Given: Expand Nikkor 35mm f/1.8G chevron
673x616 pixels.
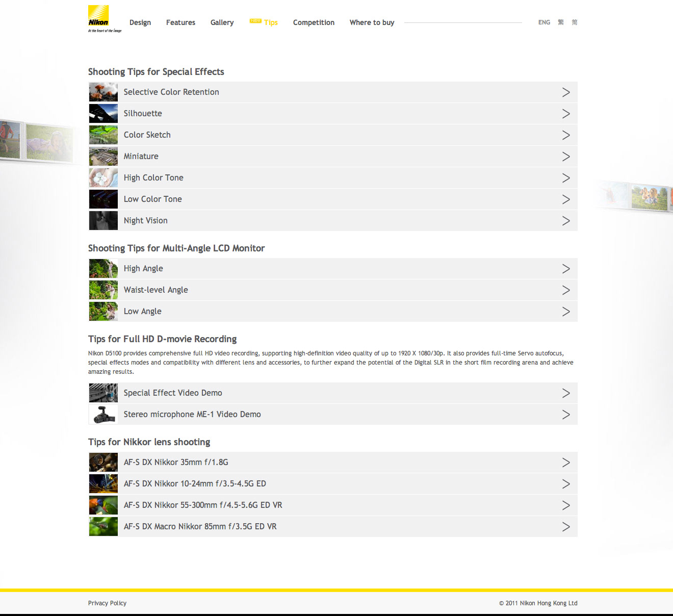Looking at the screenshot, I should (566, 463).
